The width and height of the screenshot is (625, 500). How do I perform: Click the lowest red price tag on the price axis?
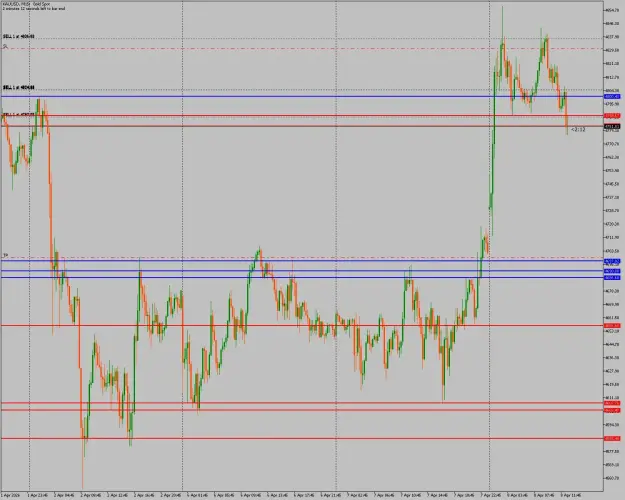(x=612, y=439)
